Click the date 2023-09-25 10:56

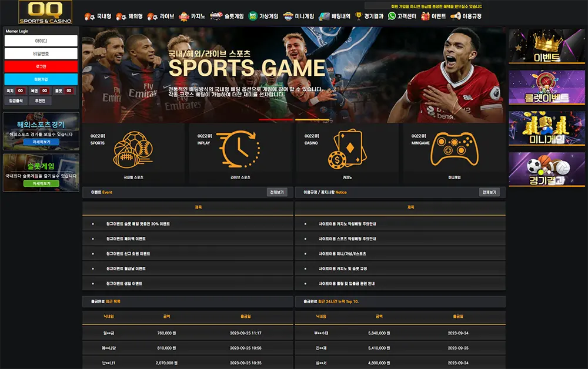[x=246, y=348]
